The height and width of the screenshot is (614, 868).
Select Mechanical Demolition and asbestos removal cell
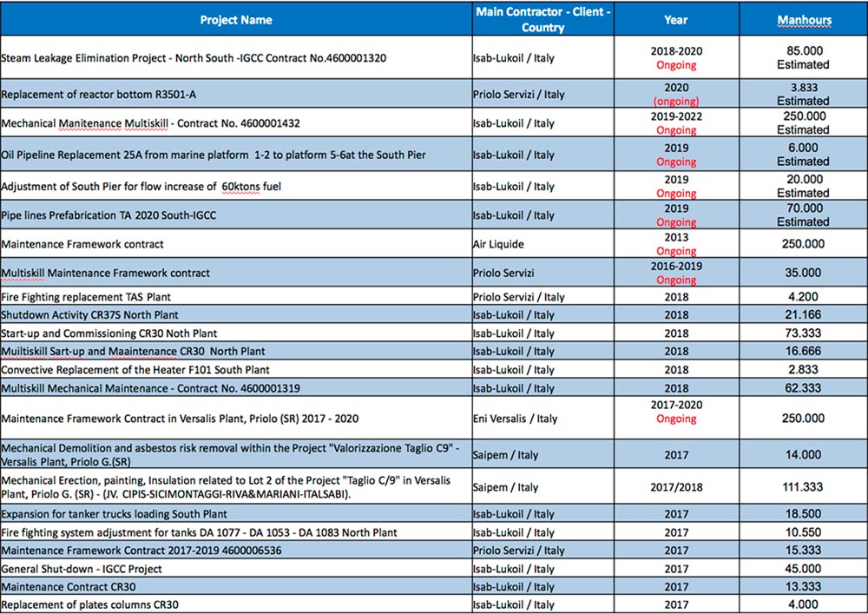coord(236,454)
